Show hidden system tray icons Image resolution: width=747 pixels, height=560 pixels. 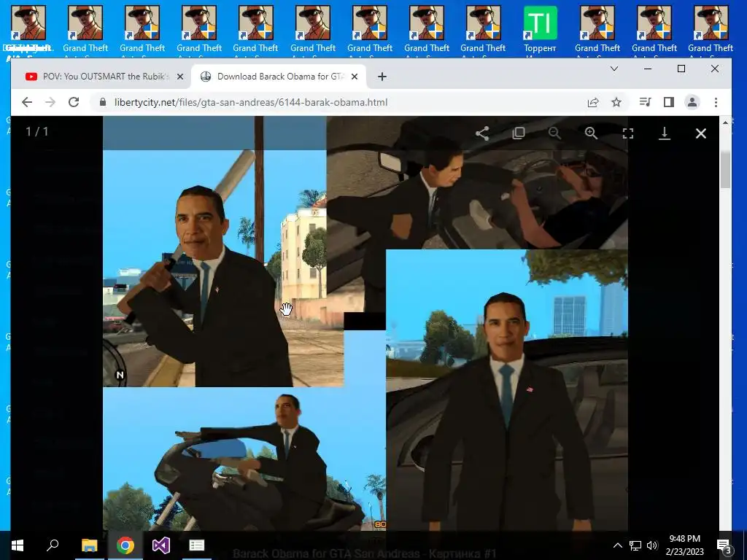coord(617,545)
